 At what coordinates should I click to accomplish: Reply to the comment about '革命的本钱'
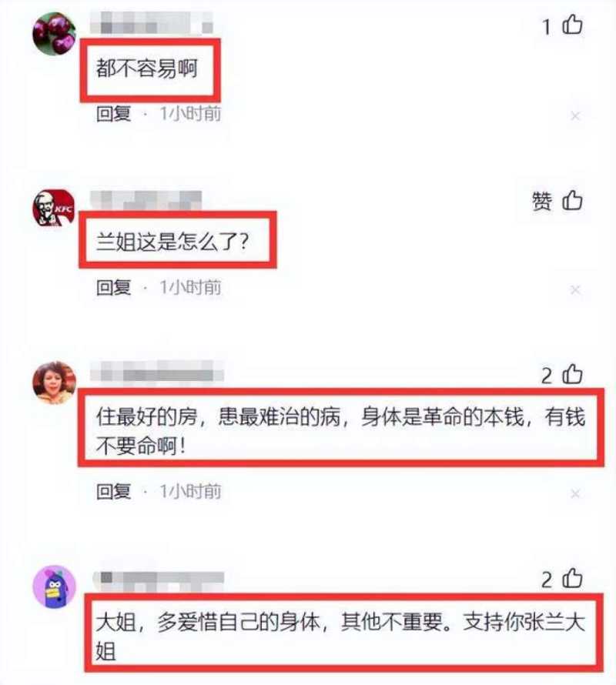[x=114, y=492]
